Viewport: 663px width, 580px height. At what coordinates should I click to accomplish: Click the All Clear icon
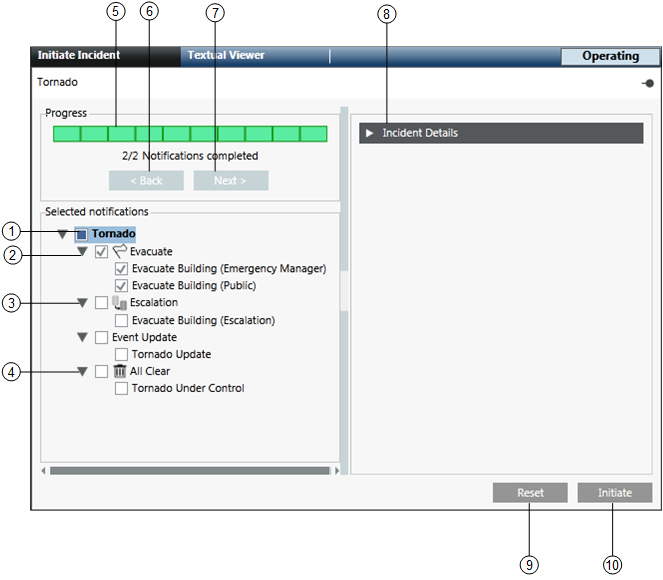pos(119,371)
